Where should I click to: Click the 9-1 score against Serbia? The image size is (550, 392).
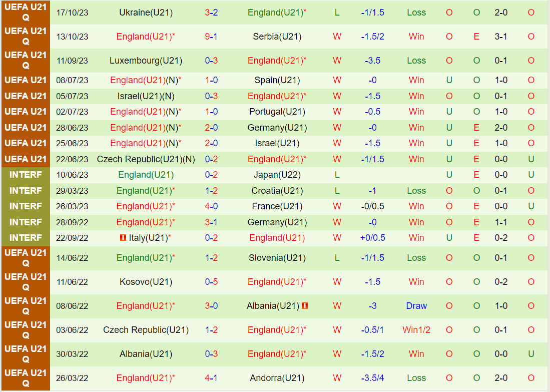(211, 37)
